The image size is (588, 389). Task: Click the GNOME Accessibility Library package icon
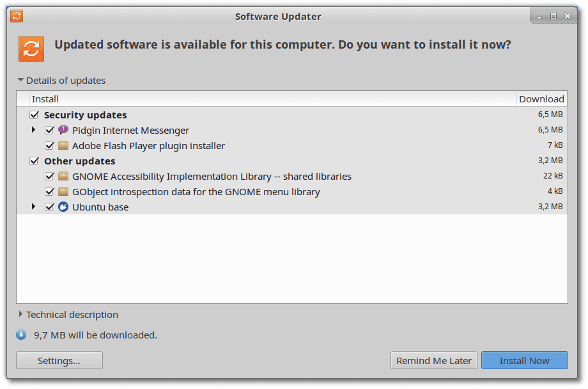coord(63,176)
